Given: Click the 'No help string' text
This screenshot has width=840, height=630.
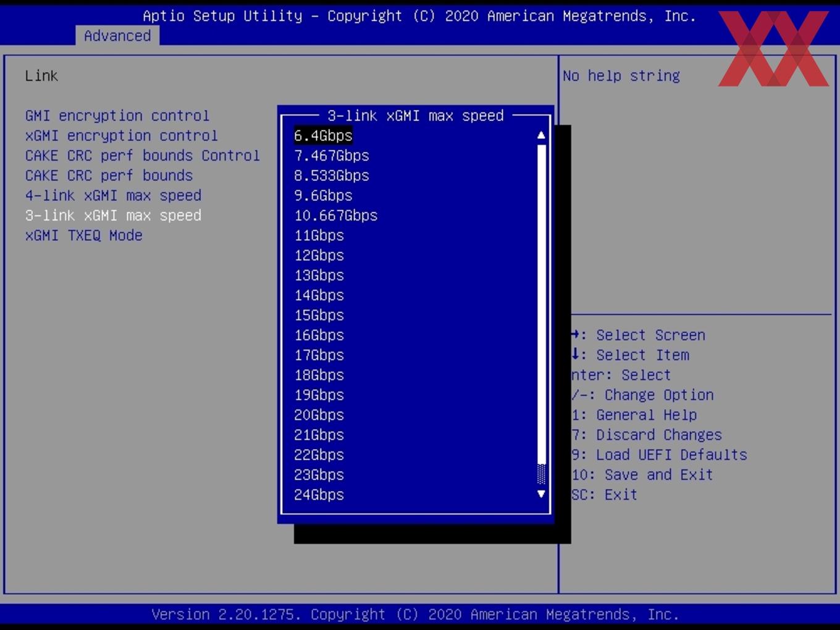Looking at the screenshot, I should click(621, 76).
